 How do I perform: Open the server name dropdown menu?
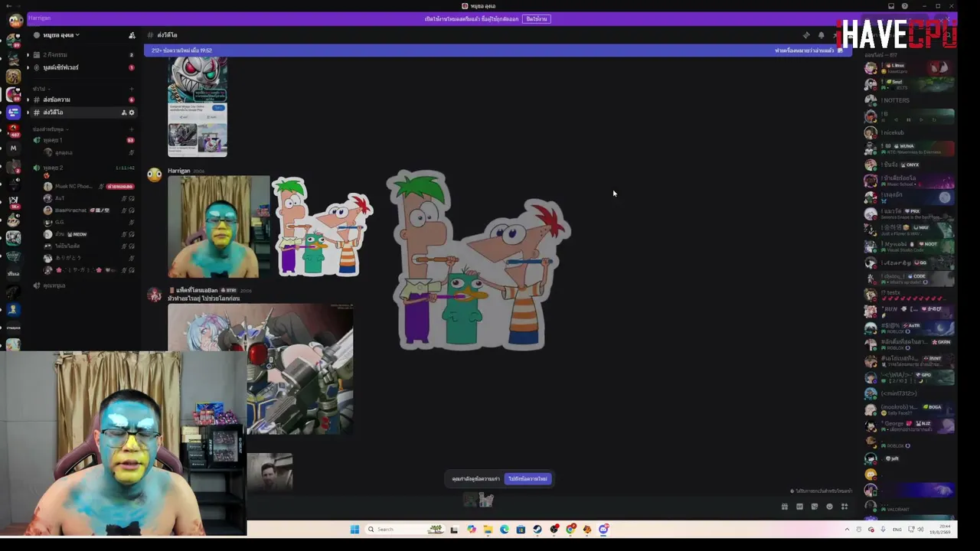61,35
